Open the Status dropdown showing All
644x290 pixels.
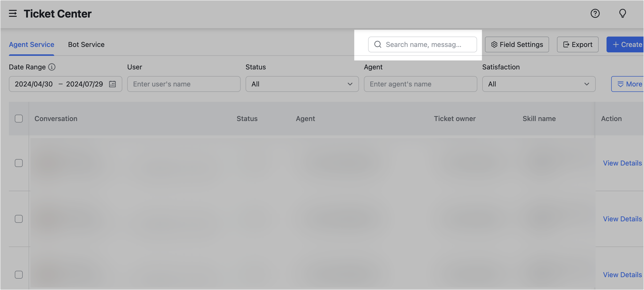pyautogui.click(x=302, y=84)
